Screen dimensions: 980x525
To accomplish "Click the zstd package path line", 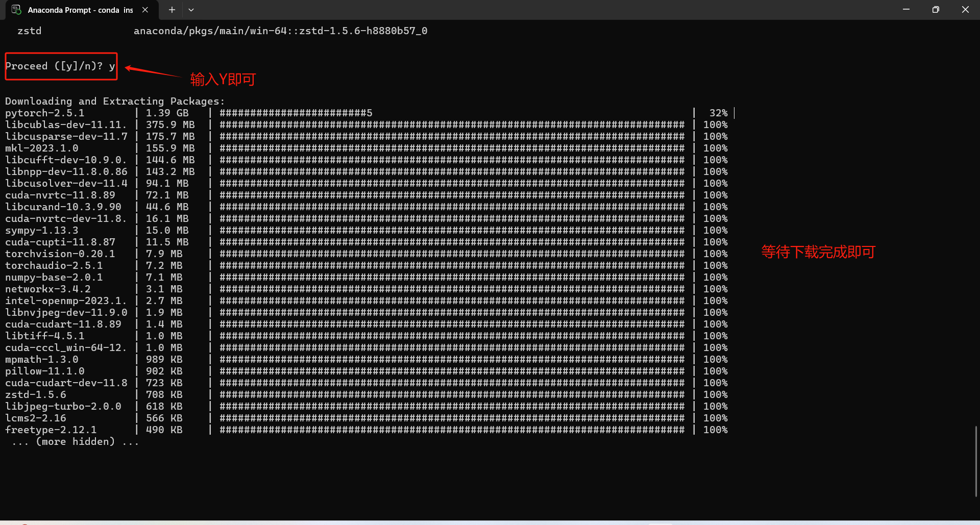I will (223, 31).
